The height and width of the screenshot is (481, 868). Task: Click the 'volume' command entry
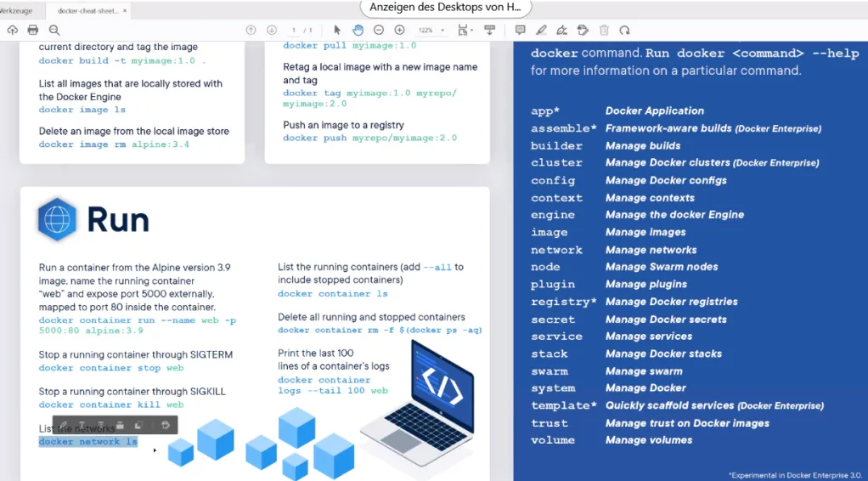[x=552, y=440]
